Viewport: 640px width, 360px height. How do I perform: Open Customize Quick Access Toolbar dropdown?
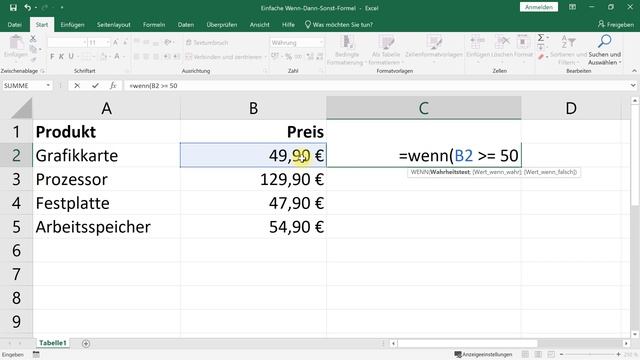(62, 7)
